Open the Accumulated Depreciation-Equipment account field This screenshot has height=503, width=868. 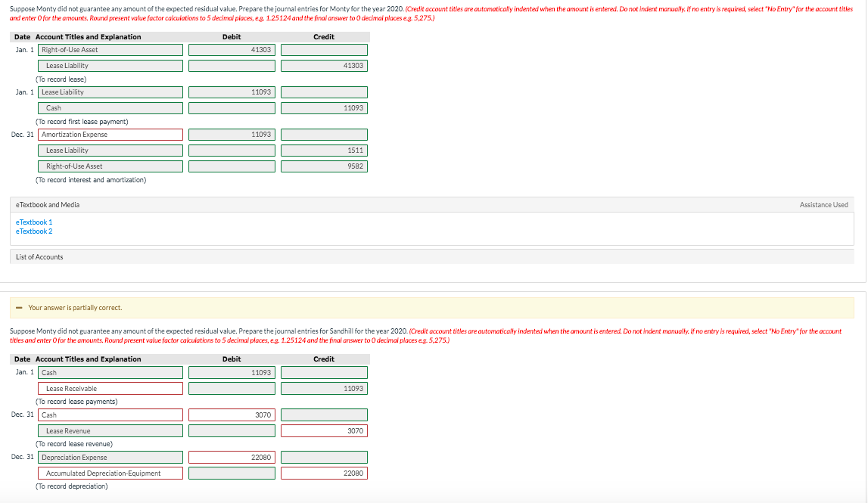click(110, 473)
